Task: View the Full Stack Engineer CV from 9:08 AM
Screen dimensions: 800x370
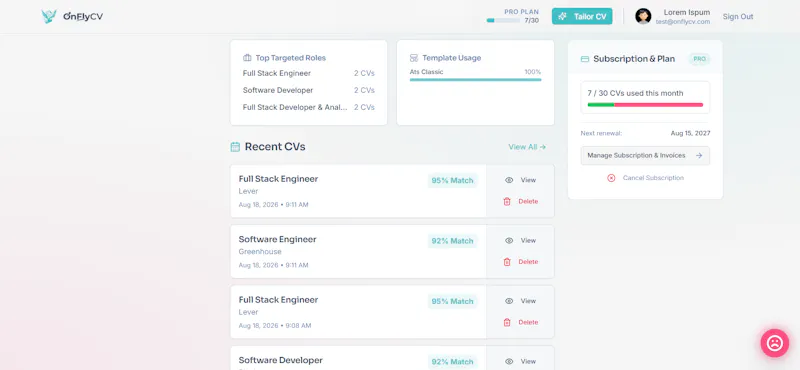Action: [x=520, y=301]
